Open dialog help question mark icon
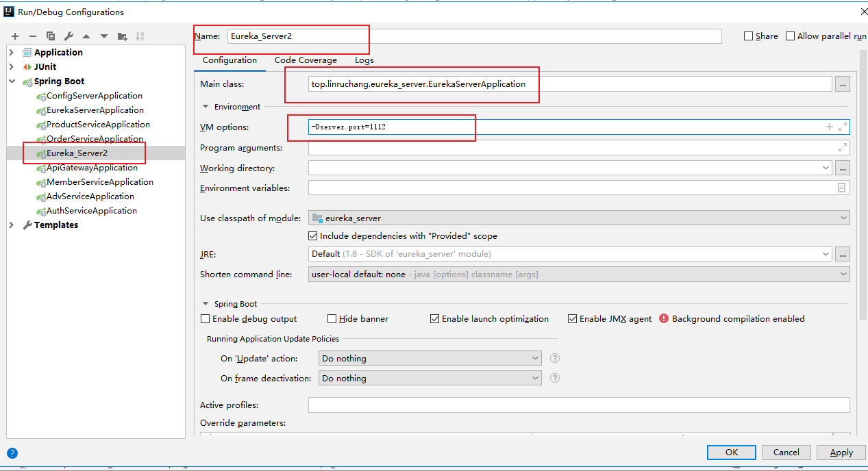 pos(12,453)
